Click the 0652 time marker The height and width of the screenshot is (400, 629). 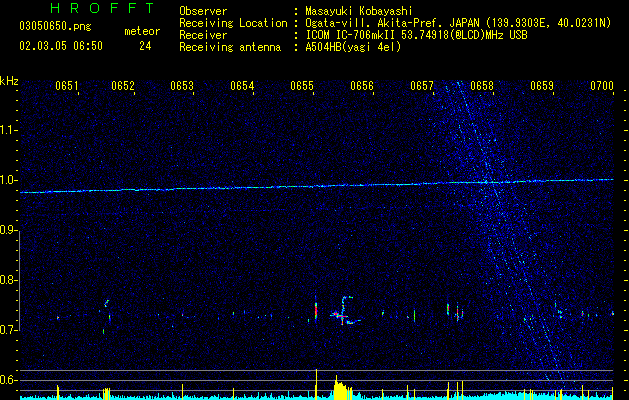click(x=123, y=86)
